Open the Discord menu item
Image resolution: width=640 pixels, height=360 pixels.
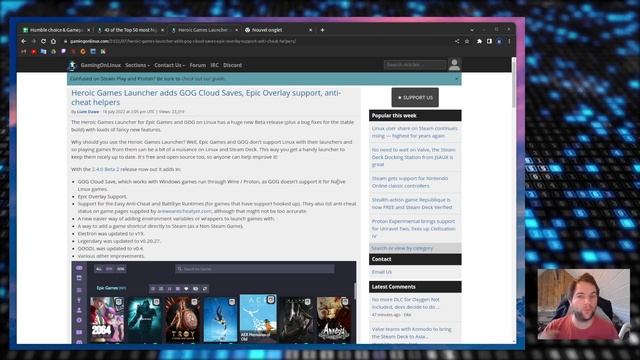[232, 65]
